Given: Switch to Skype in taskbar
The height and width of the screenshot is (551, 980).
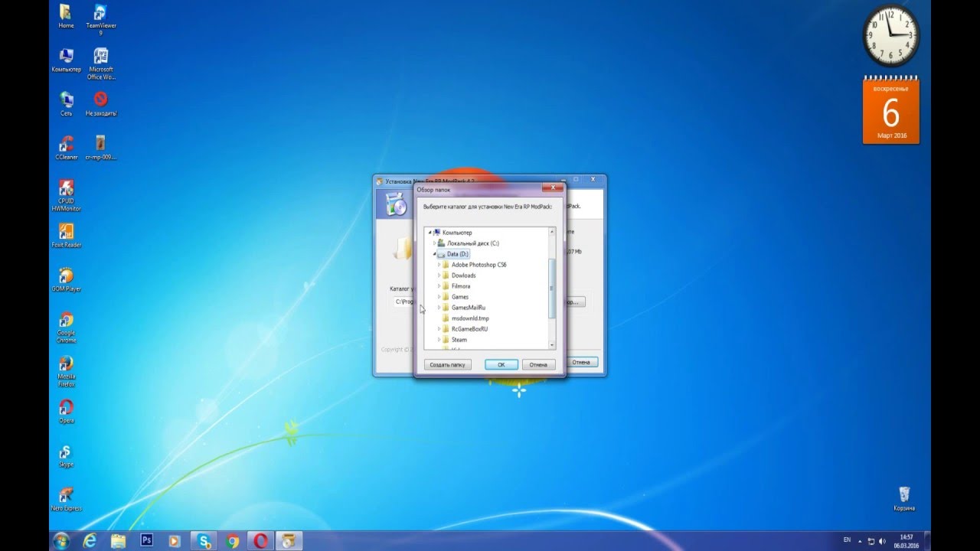Looking at the screenshot, I should (204, 541).
